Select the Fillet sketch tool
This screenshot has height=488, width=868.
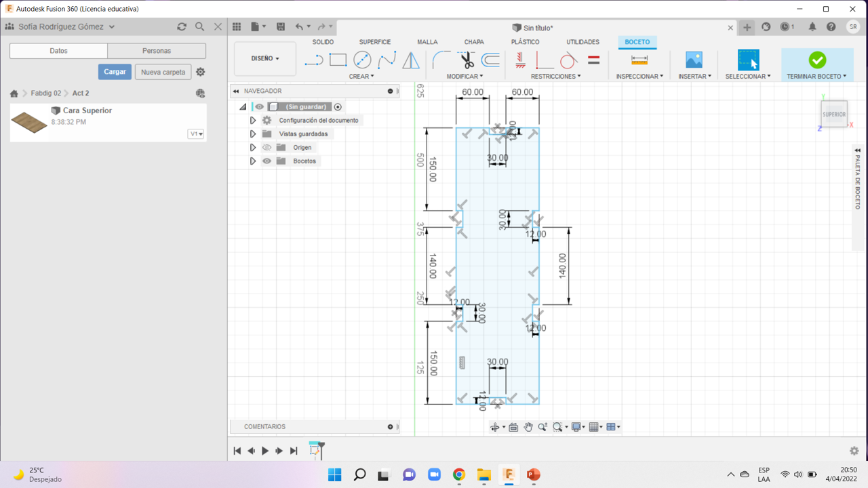tap(441, 60)
